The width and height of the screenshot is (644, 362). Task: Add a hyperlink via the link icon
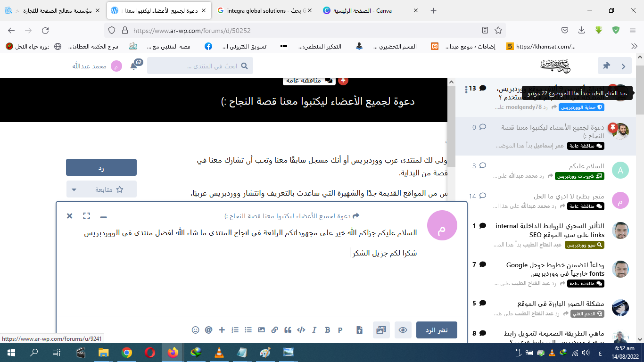click(x=275, y=330)
